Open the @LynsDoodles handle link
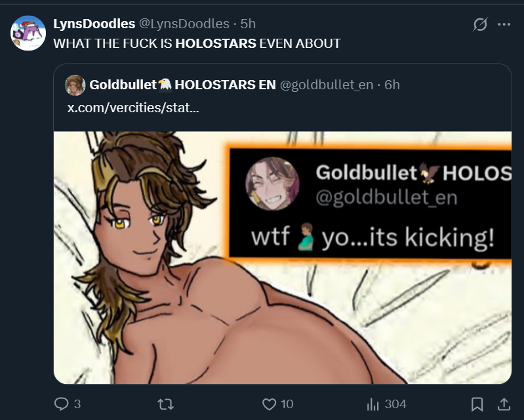The height and width of the screenshot is (420, 524). coord(184,24)
